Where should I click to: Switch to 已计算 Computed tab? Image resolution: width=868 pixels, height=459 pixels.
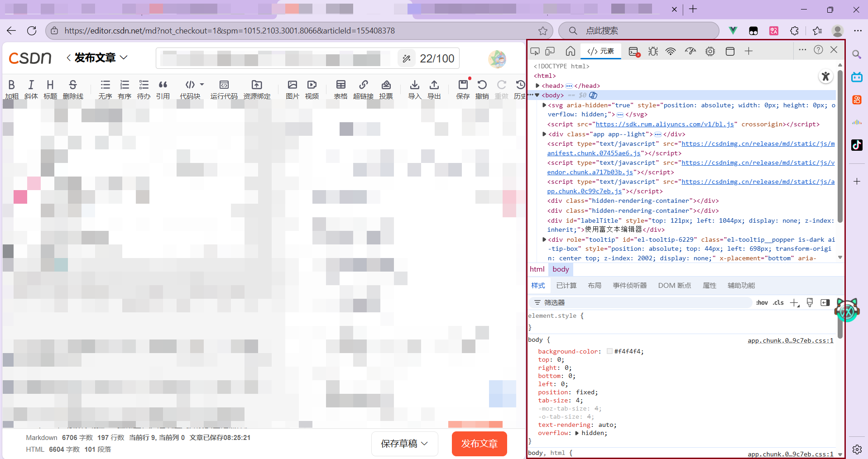[566, 286]
